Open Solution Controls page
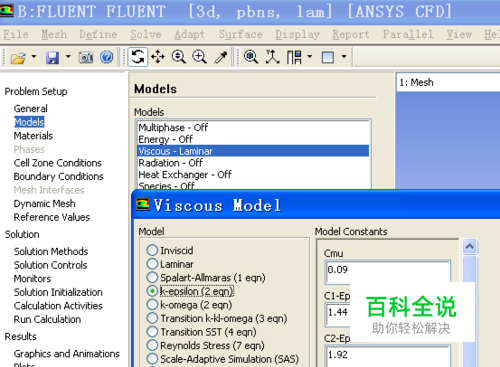This screenshot has width=500, height=367. (x=51, y=265)
